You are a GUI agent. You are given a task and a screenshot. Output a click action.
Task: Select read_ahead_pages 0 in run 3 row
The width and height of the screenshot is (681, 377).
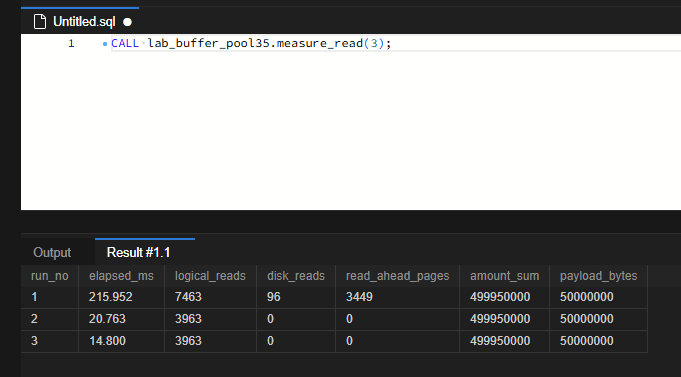tap(397, 341)
